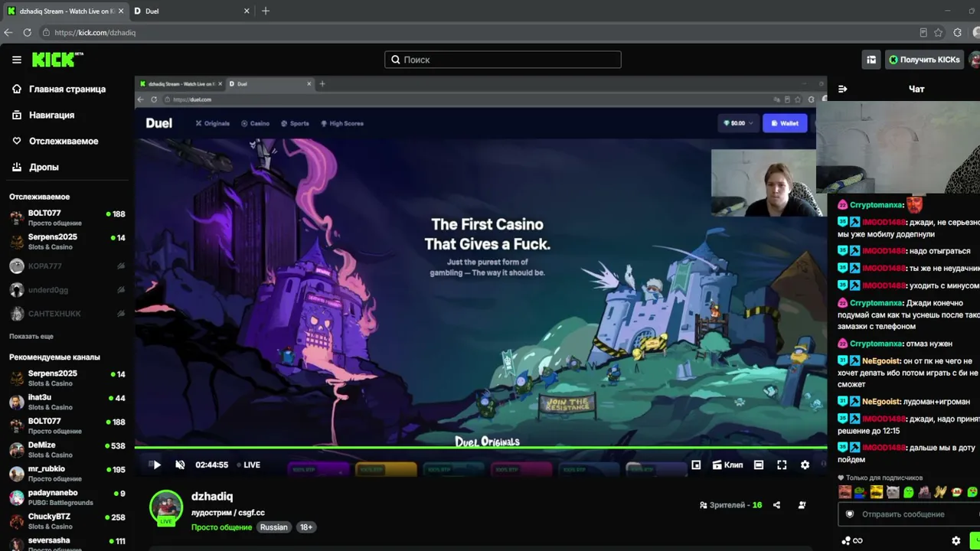The height and width of the screenshot is (551, 980).
Task: Open recommended channel mr_rubkio
Action: click(x=67, y=473)
